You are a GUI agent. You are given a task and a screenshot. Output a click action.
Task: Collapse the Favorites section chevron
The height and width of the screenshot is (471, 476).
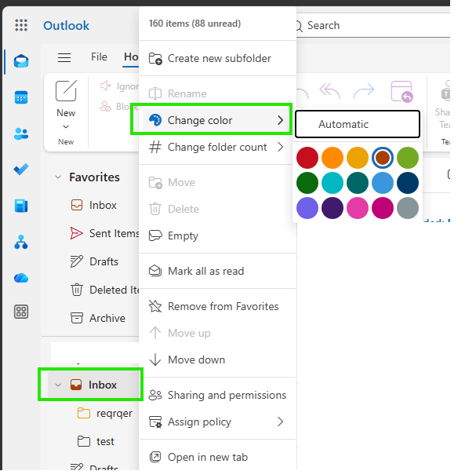click(x=58, y=177)
